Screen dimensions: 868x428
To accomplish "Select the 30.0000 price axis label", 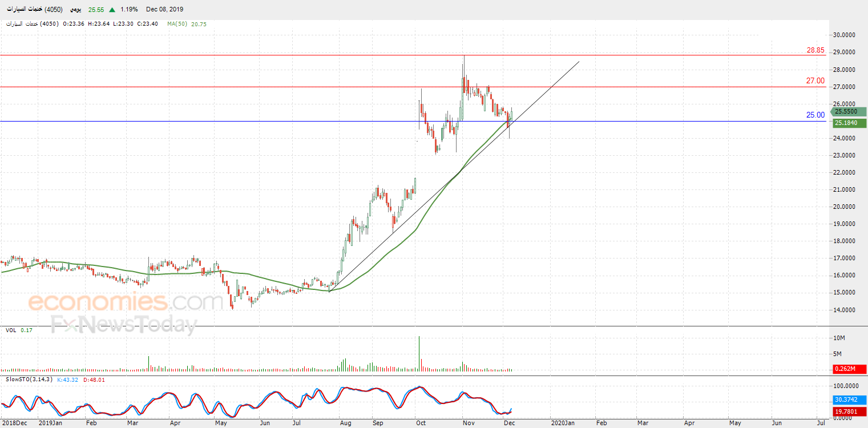I will 845,35.
